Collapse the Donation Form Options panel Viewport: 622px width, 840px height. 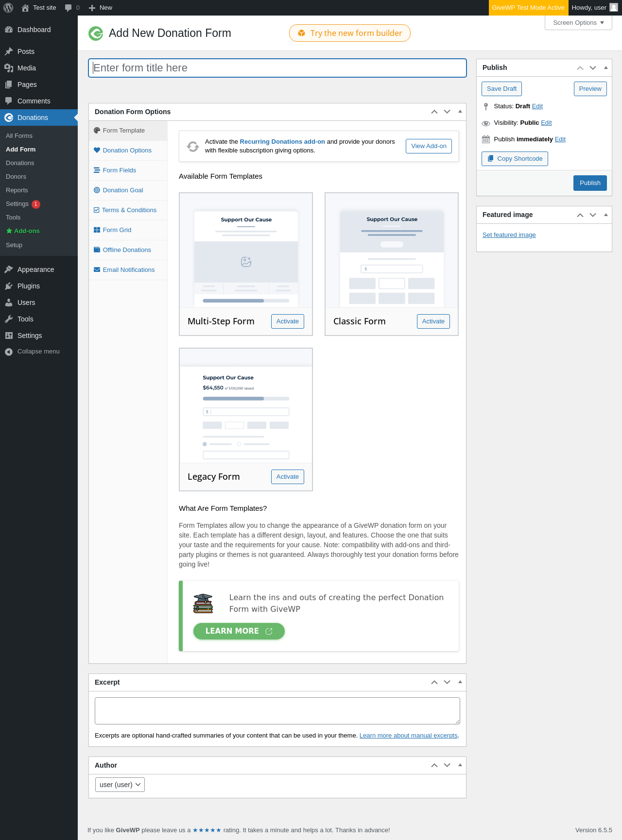pos(460,112)
